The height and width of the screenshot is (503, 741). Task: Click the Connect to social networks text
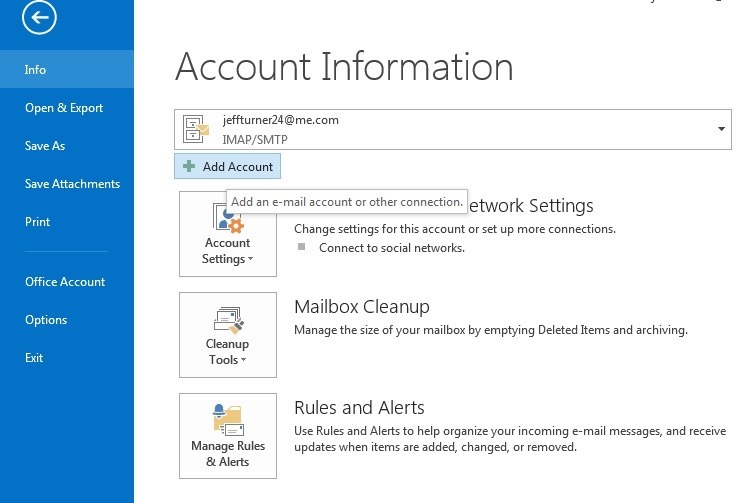click(x=392, y=248)
